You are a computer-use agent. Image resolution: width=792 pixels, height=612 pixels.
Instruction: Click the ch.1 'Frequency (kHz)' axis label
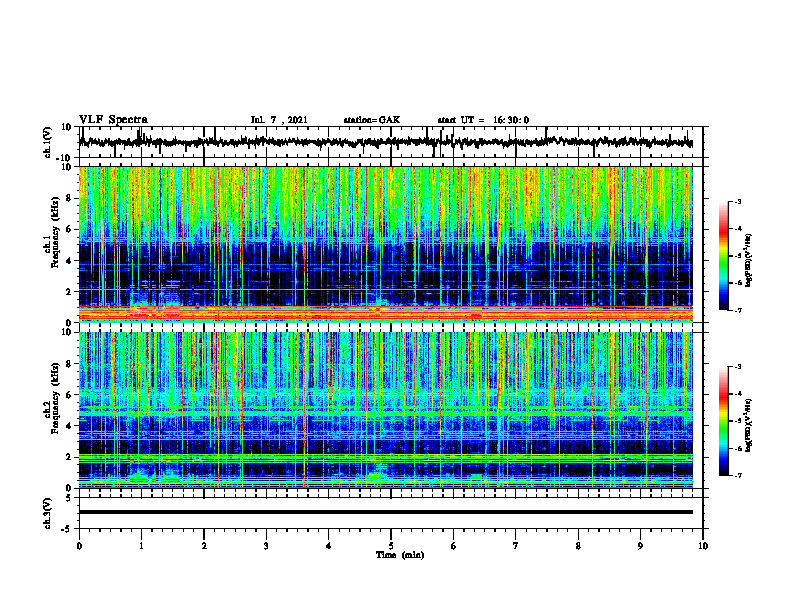point(55,232)
